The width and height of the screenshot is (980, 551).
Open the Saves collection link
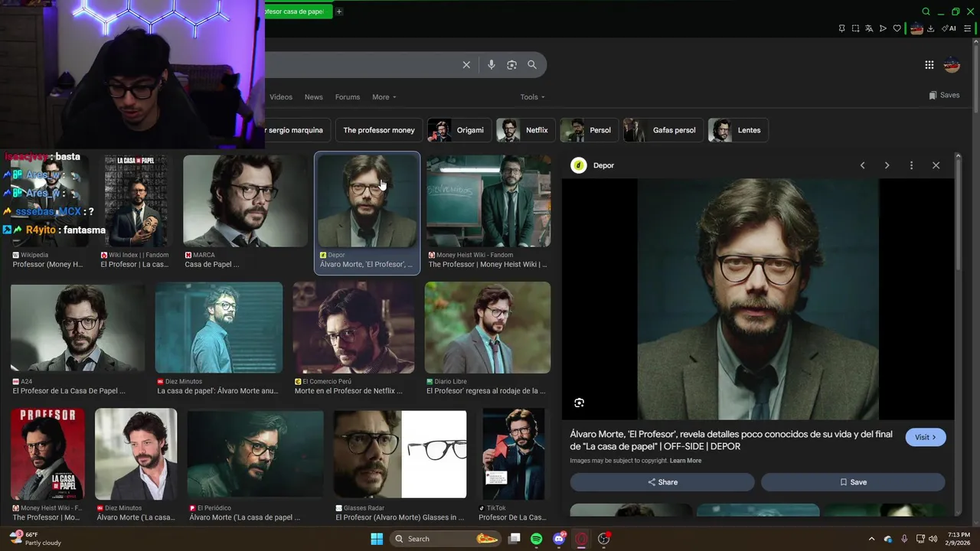tap(944, 96)
